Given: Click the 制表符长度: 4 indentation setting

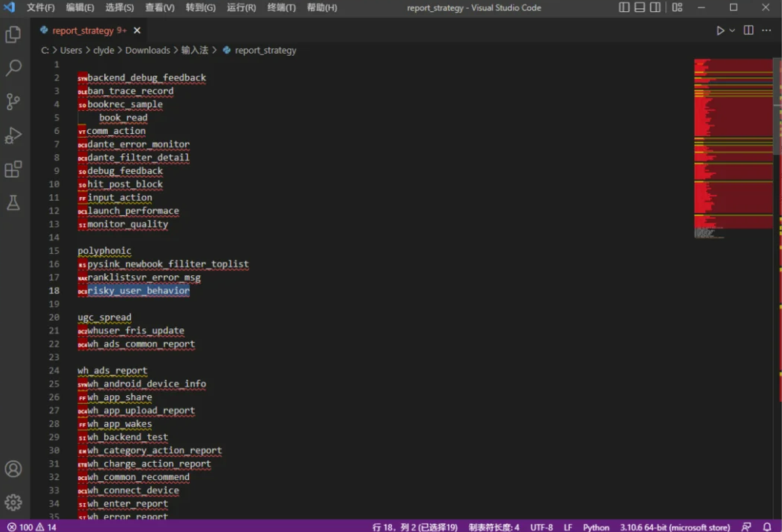Looking at the screenshot, I should (x=494, y=527).
